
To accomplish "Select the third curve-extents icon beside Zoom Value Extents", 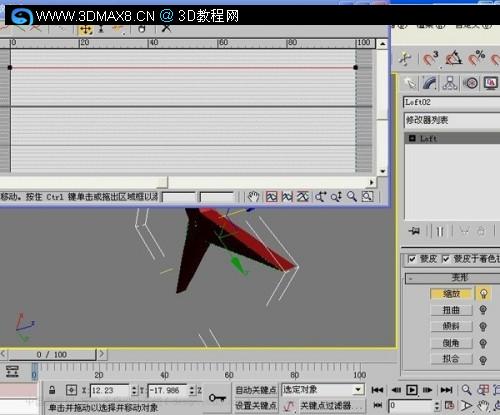I will coord(303,197).
